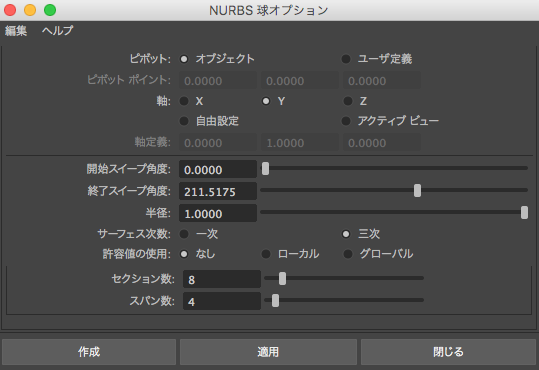This screenshot has height=370, width=539.
Task: Select オブジェクト pivot radio button
Action: click(x=184, y=59)
